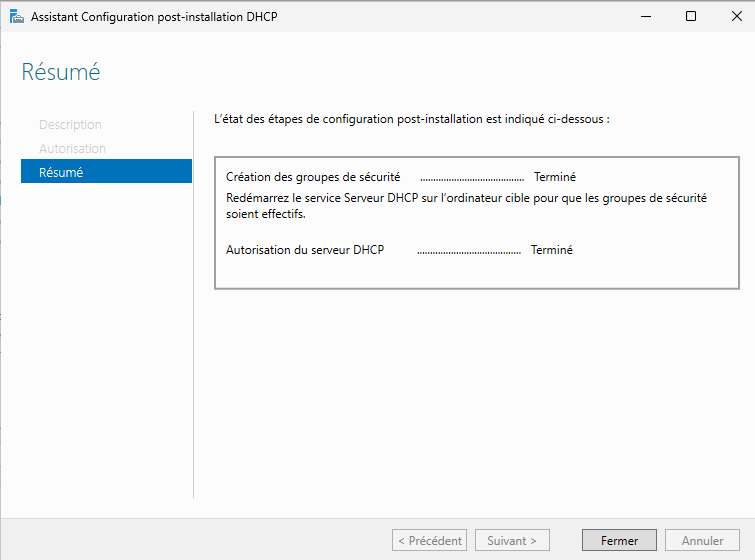Click the window title 'Assistant Configuration post-installation DHCP'
The image size is (755, 560).
click(154, 17)
